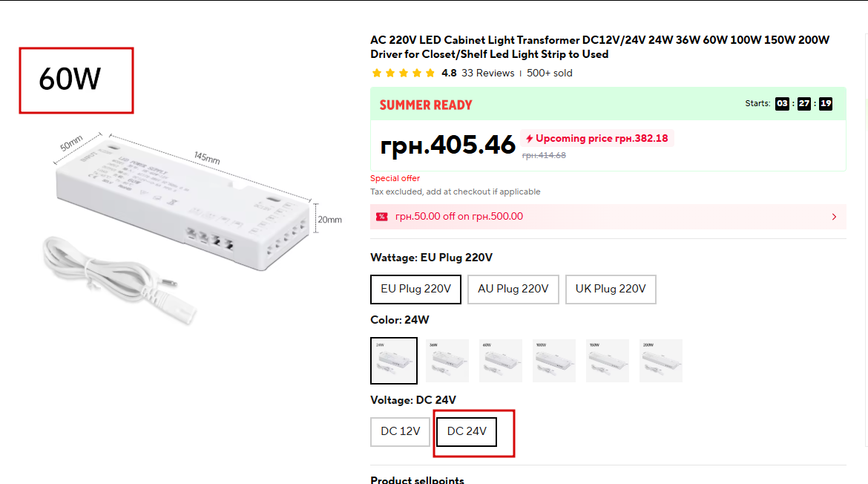The height and width of the screenshot is (484, 868).
Task: Select the 100W variant thumbnail
Action: point(554,361)
